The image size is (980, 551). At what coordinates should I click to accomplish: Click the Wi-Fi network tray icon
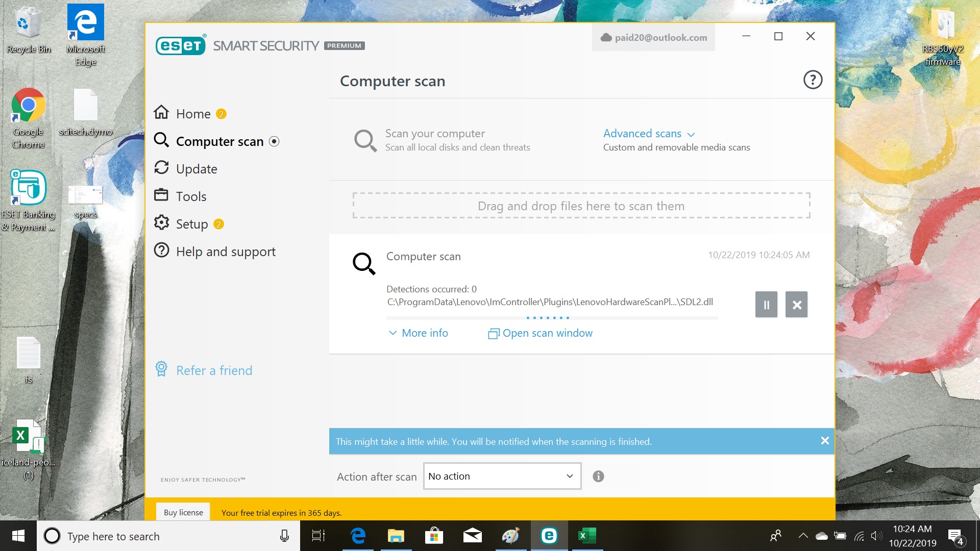pos(860,536)
